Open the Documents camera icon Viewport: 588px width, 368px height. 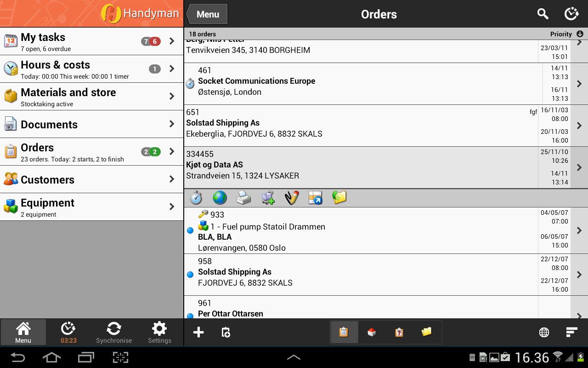[11, 124]
